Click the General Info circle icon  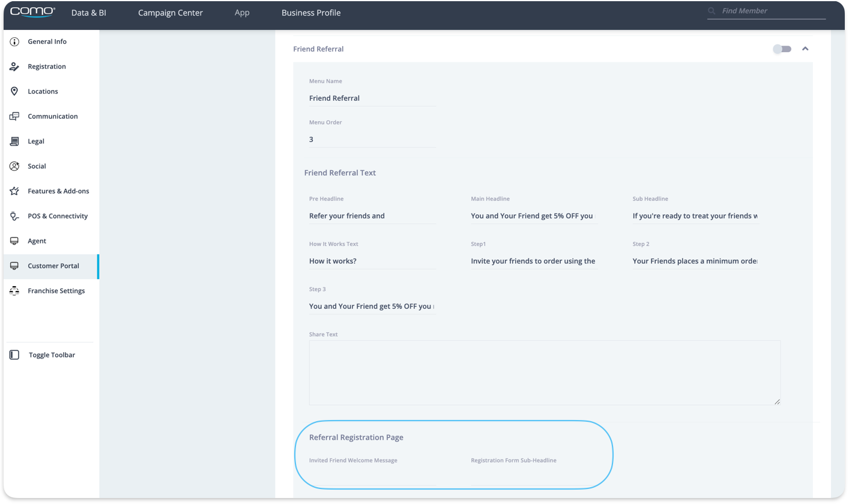point(14,42)
